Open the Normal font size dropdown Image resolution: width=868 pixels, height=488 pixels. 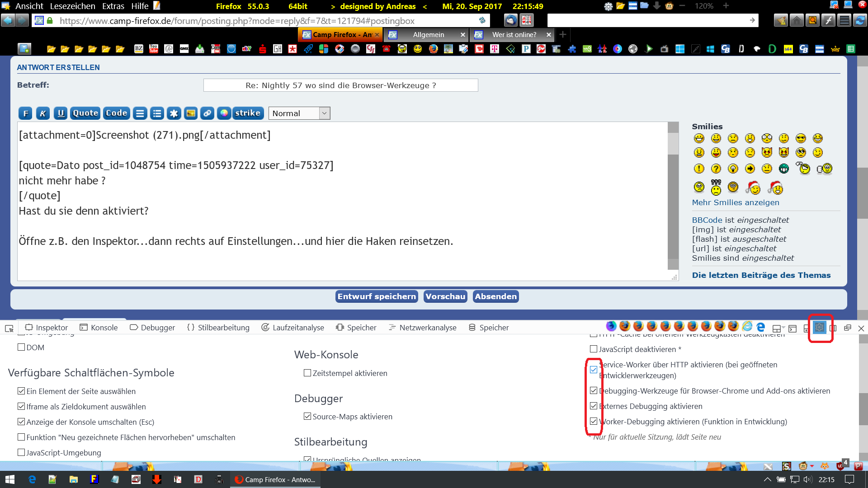click(299, 113)
